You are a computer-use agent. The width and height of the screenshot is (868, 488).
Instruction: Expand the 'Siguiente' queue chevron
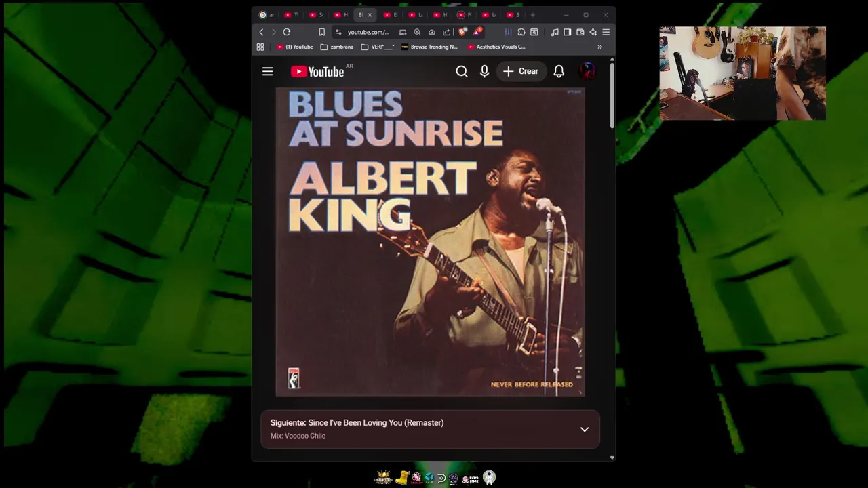click(x=585, y=429)
